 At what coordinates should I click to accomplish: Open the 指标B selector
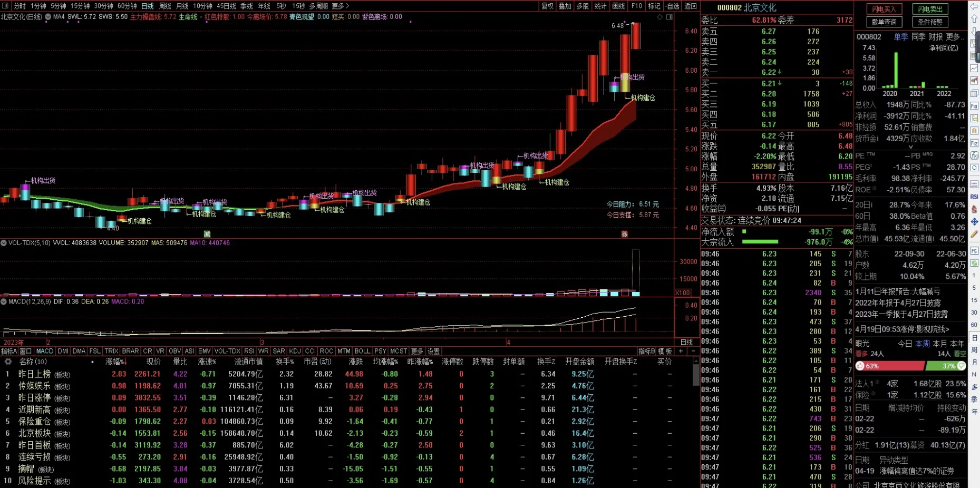coord(646,351)
